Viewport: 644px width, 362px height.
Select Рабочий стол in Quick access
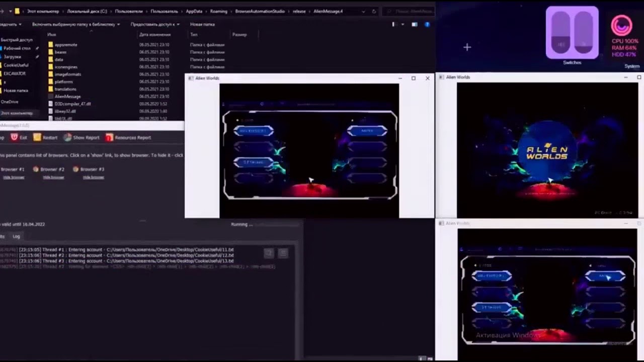[x=17, y=48]
